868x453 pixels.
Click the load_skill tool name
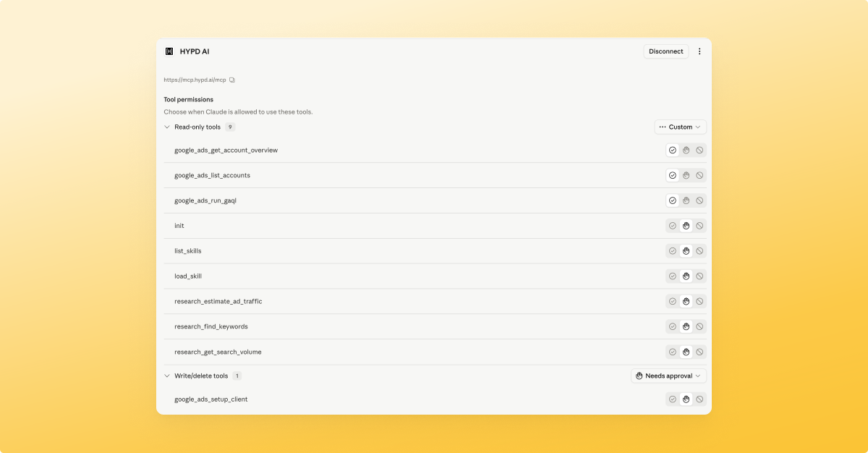(x=188, y=276)
